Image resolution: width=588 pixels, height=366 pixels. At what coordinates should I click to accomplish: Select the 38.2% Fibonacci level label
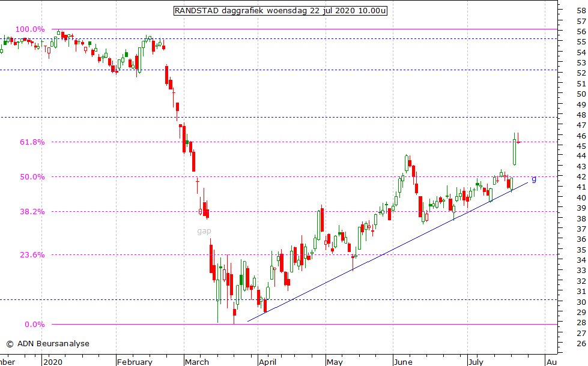click(x=32, y=212)
